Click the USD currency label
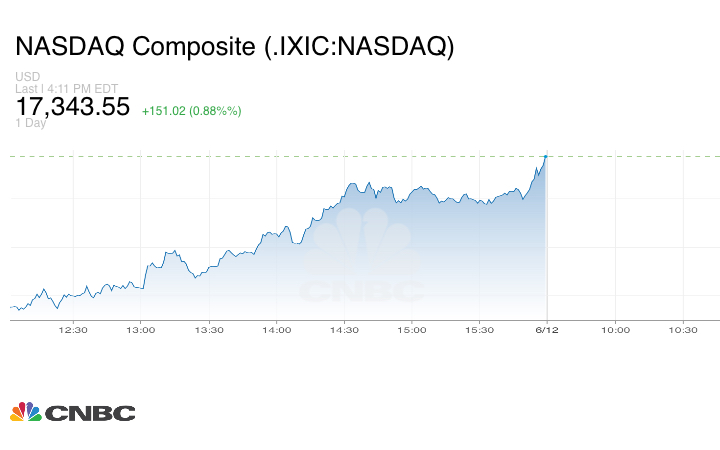Screen dimensions: 720x450 [x=27, y=77]
